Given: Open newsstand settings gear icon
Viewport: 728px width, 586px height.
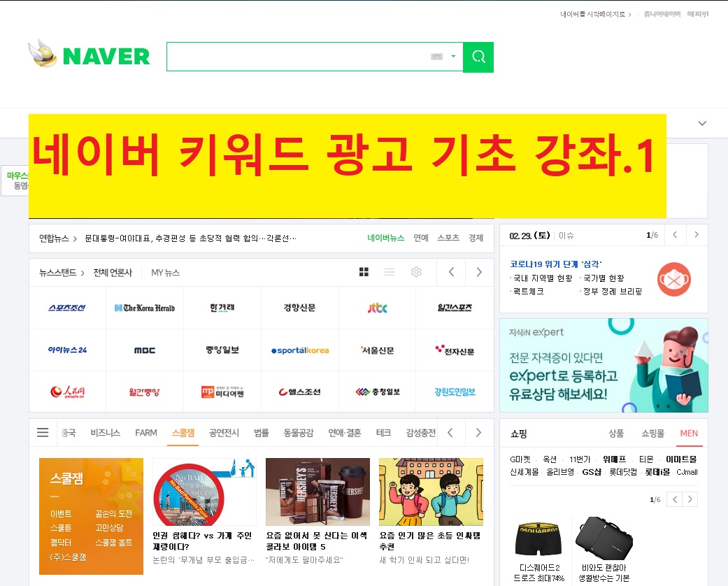Looking at the screenshot, I should tap(416, 272).
